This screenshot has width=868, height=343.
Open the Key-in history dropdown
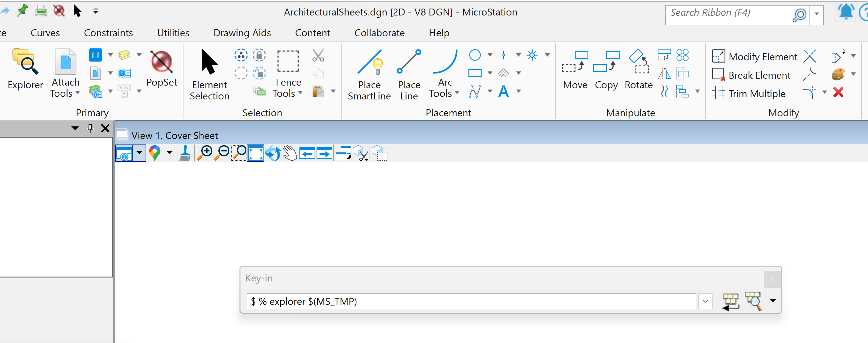(x=705, y=301)
